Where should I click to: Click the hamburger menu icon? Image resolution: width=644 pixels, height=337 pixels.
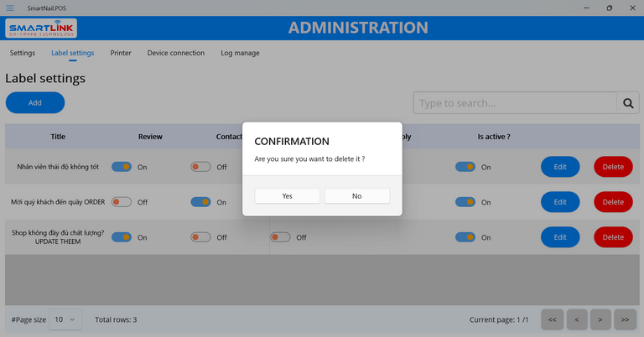pos(10,8)
